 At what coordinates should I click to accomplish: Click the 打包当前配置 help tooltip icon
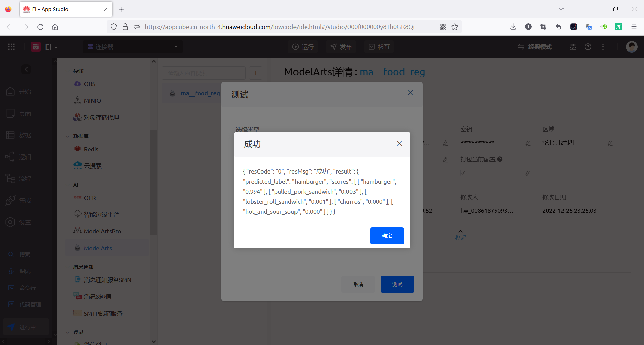(x=500, y=159)
